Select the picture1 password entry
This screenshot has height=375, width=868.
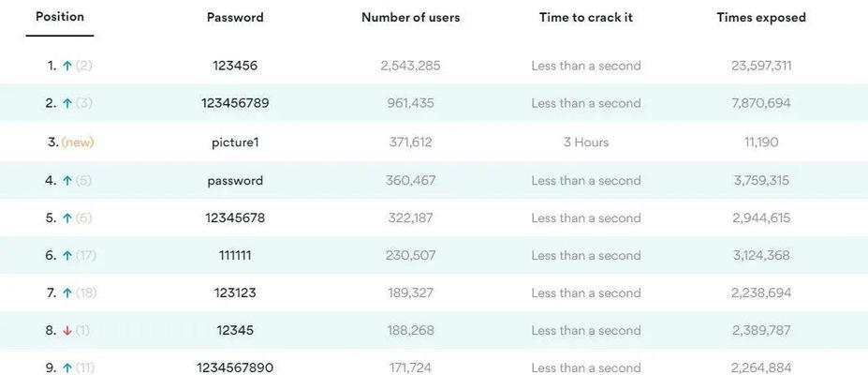235,142
